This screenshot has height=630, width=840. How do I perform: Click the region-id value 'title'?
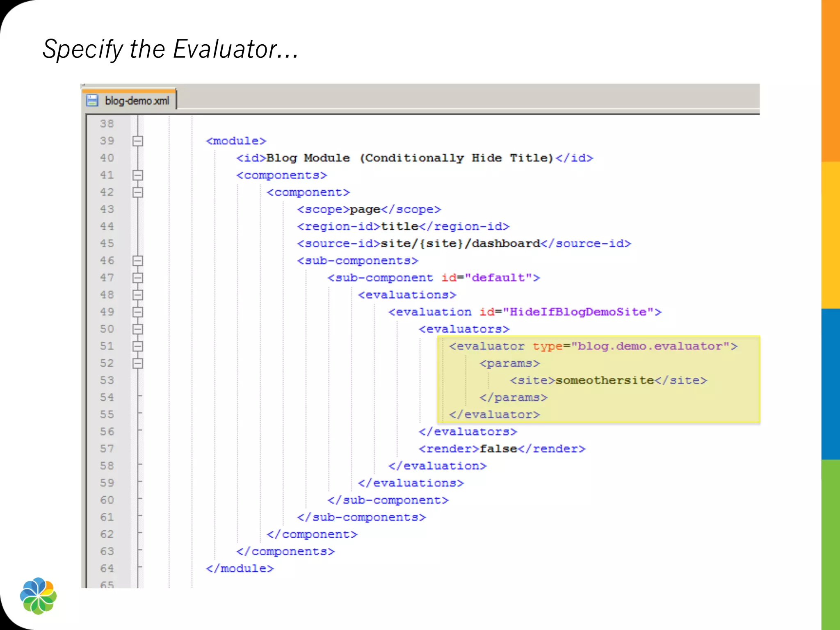(400, 226)
